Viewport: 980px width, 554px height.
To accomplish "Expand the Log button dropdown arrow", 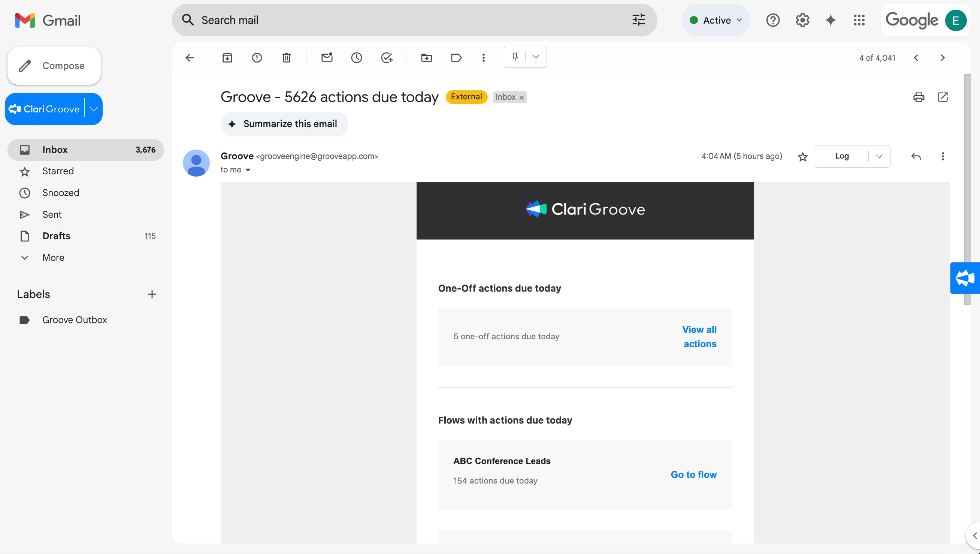I will click(879, 156).
